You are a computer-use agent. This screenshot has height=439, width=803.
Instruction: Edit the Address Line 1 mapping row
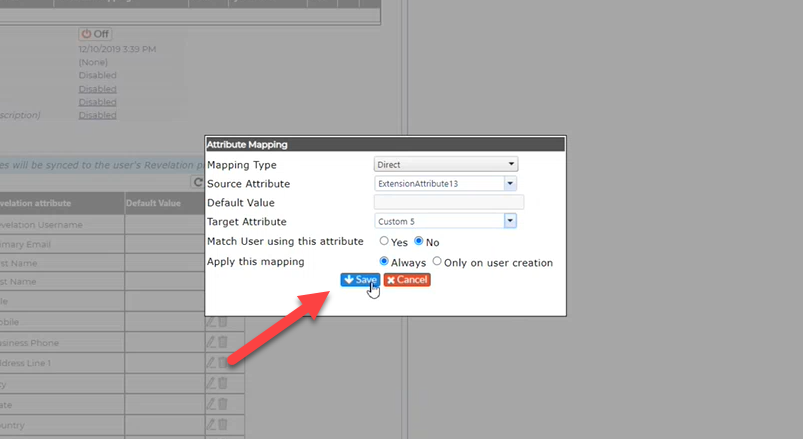coord(210,363)
